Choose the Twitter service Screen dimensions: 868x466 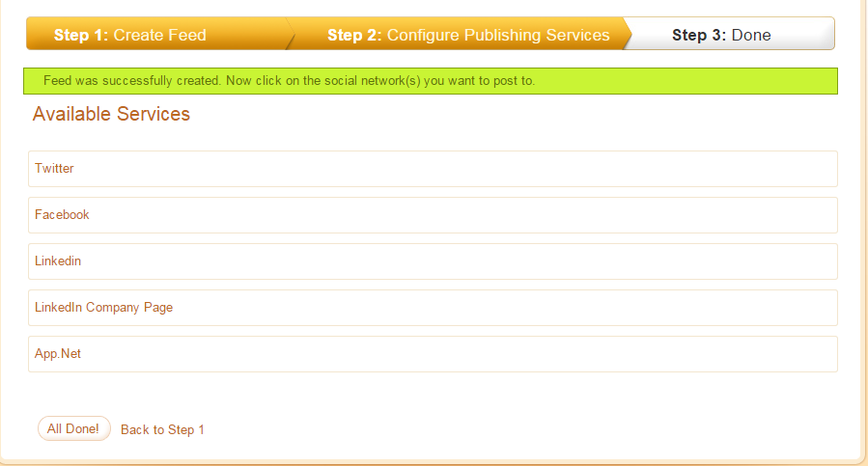433,169
